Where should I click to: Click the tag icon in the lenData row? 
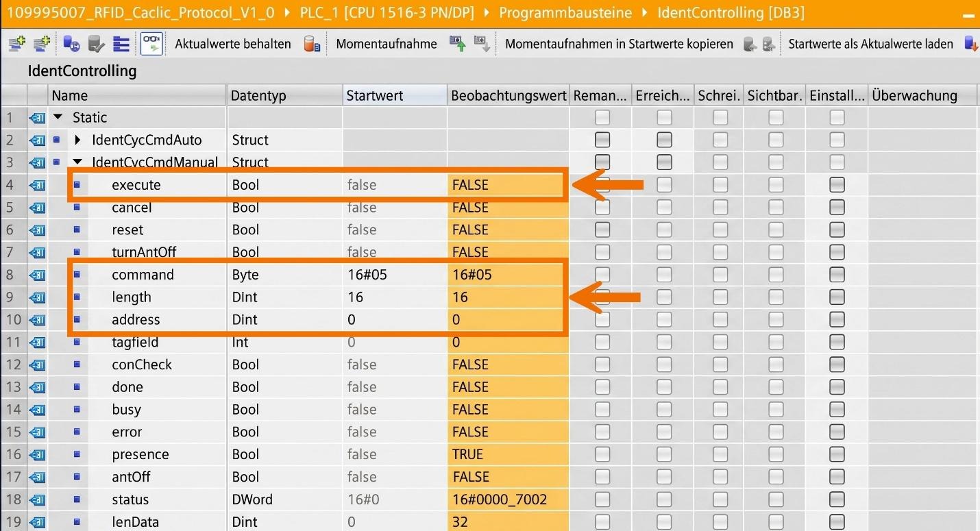coord(37,522)
